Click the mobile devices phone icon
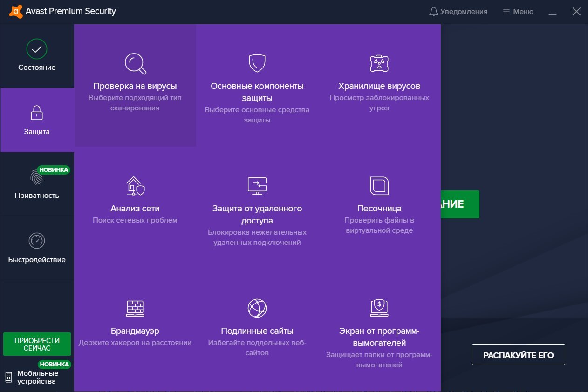588x392 pixels. click(8, 377)
